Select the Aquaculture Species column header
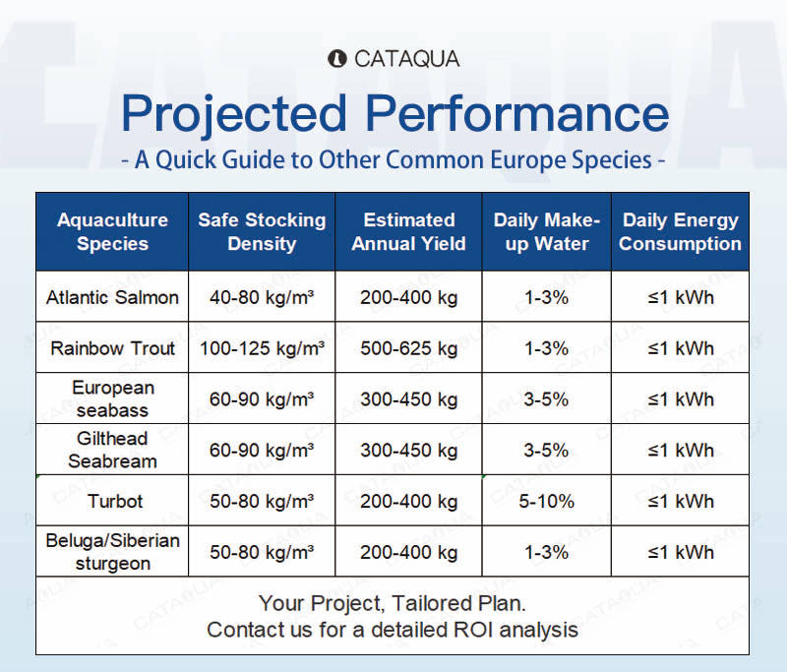787x672 pixels. pyautogui.click(x=112, y=231)
